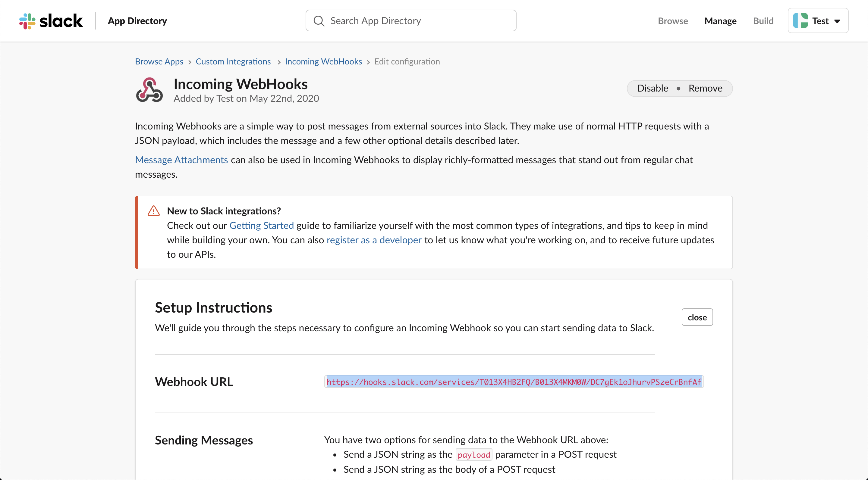
Task: Click the Incoming WebHooks app icon
Action: pyautogui.click(x=149, y=90)
